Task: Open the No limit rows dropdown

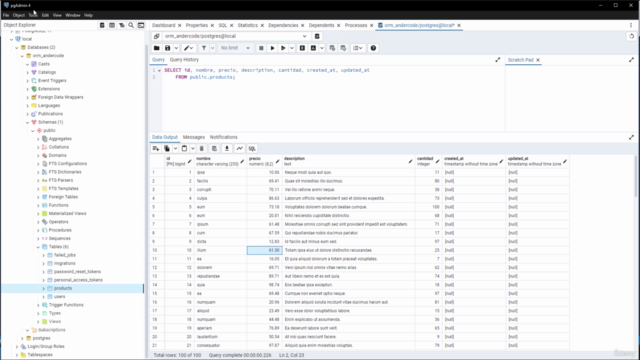Action: (235, 48)
